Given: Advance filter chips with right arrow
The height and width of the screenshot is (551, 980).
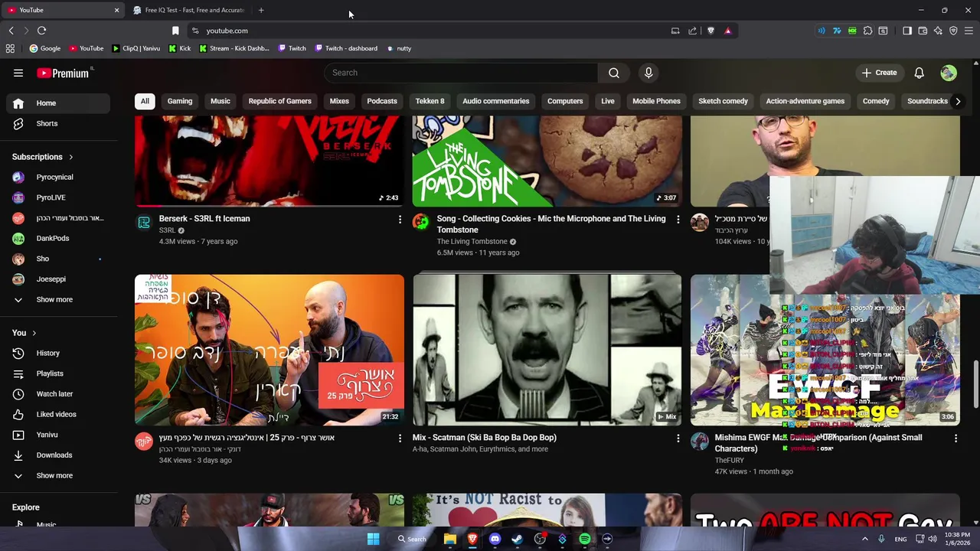Looking at the screenshot, I should [x=957, y=101].
